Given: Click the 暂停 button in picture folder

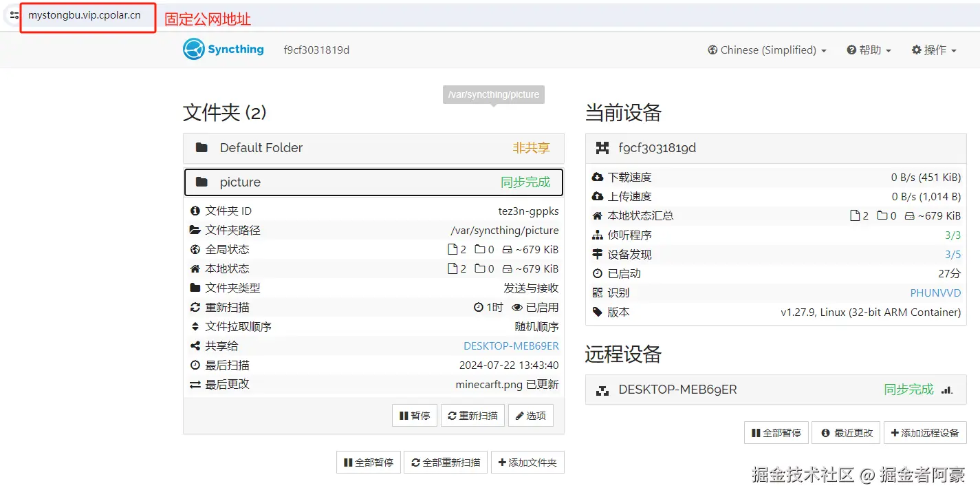Looking at the screenshot, I should coord(415,416).
